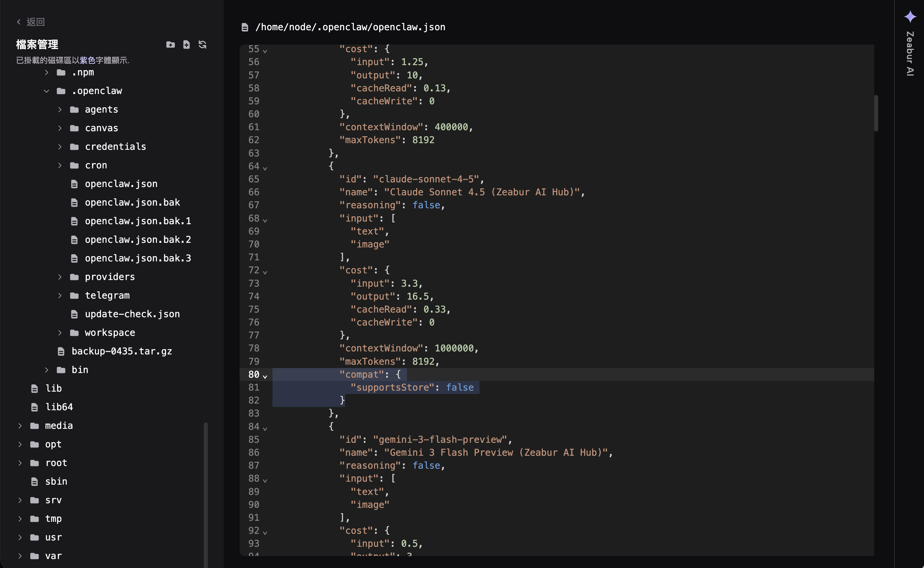Click the file tree scrollbar
Screen dimensions: 924x568
click(x=206, y=495)
